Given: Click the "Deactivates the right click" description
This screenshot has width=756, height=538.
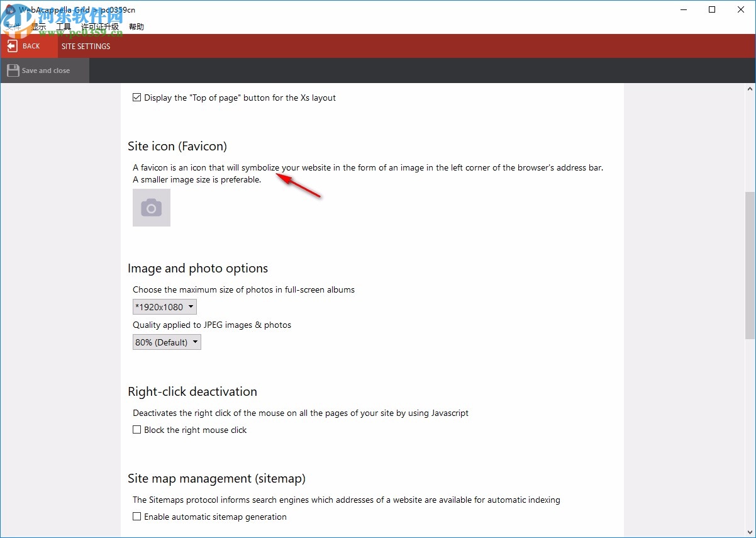Looking at the screenshot, I should [301, 413].
